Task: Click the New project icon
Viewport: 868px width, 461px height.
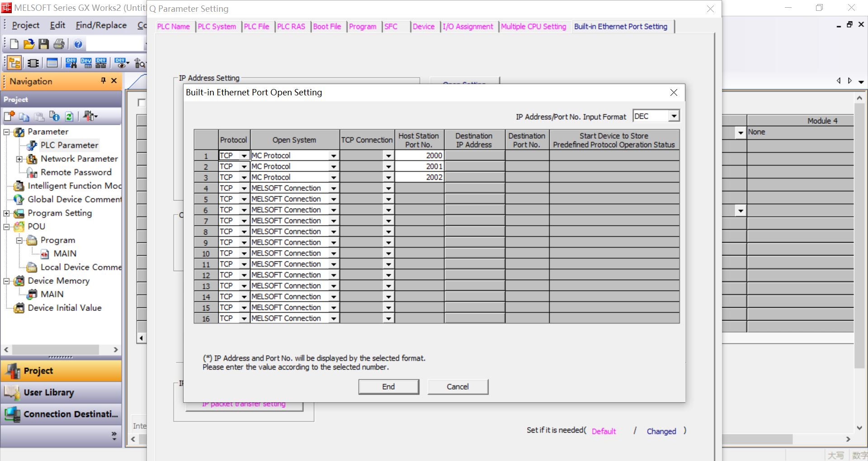Action: tap(14, 44)
